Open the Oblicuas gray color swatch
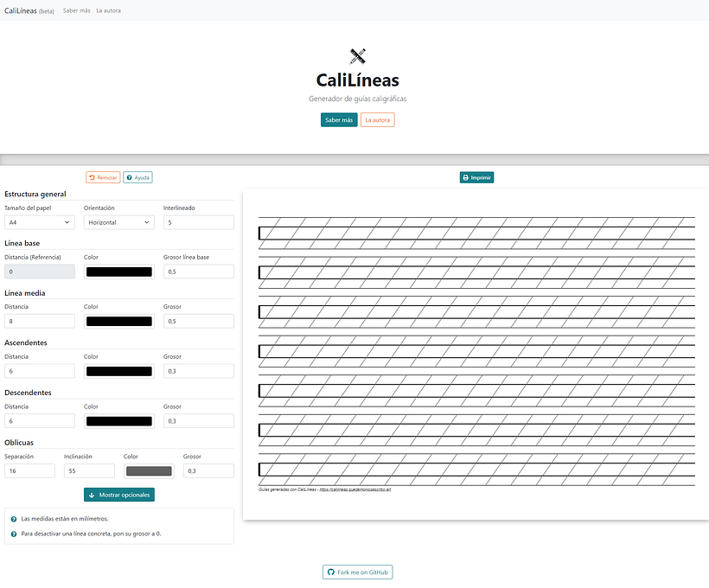709x588 pixels. (x=149, y=471)
